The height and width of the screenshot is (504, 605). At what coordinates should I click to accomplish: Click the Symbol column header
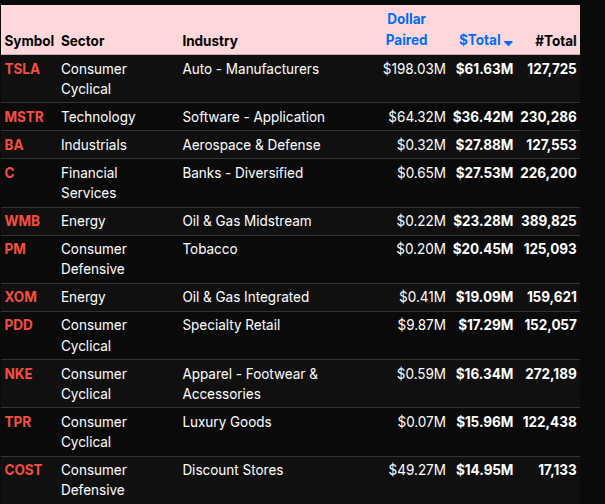28,41
